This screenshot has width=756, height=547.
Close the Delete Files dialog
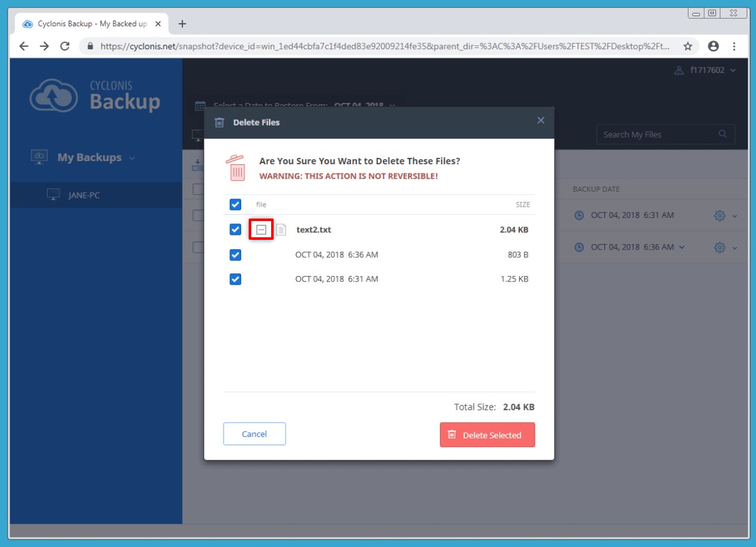coord(540,121)
